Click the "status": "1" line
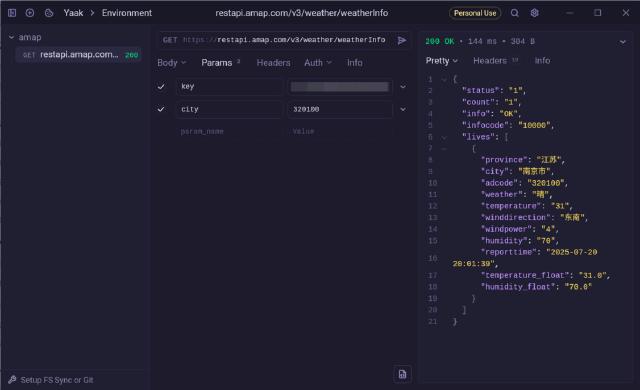640x390 pixels. pos(493,90)
